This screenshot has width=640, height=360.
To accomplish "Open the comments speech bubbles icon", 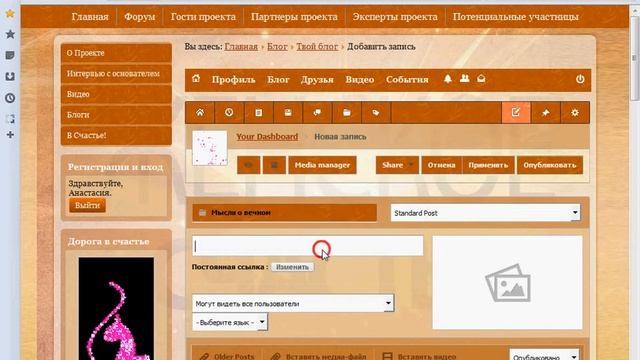I will click(x=317, y=113).
